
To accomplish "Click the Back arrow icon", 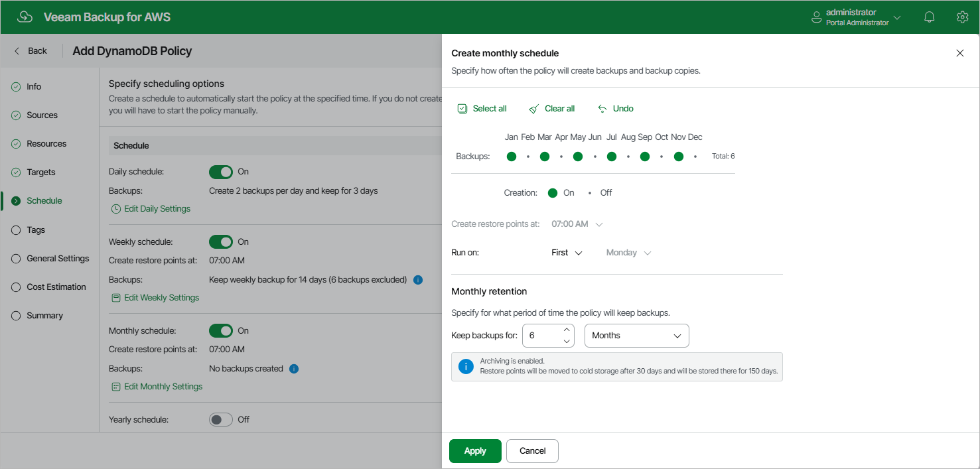I will [17, 51].
